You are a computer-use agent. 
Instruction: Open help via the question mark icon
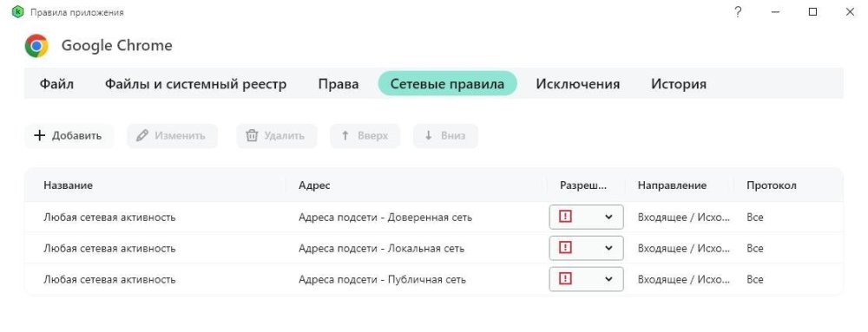tap(738, 12)
